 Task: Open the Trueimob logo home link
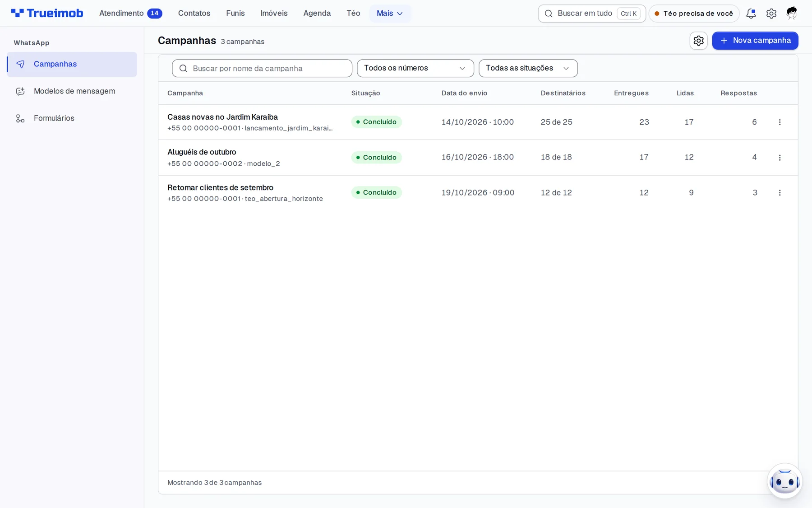click(47, 13)
